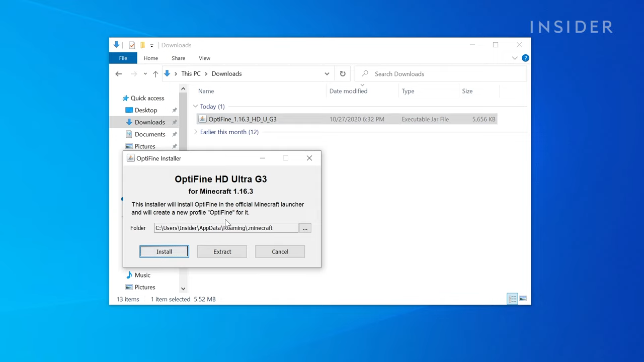Click the sidebar scroll down arrow
This screenshot has width=644, height=362.
point(183,289)
